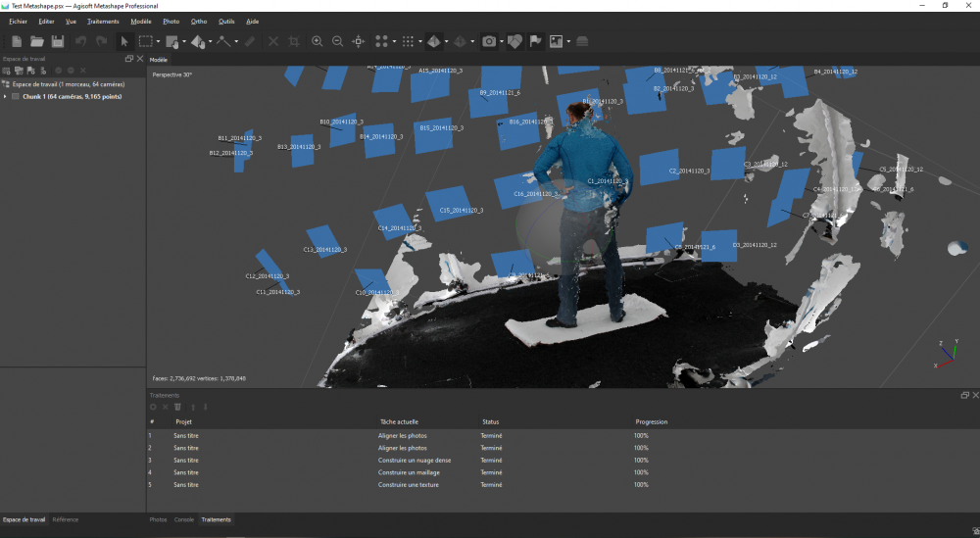Switch to the Référence tab
This screenshot has width=980, height=538.
pyautogui.click(x=66, y=519)
